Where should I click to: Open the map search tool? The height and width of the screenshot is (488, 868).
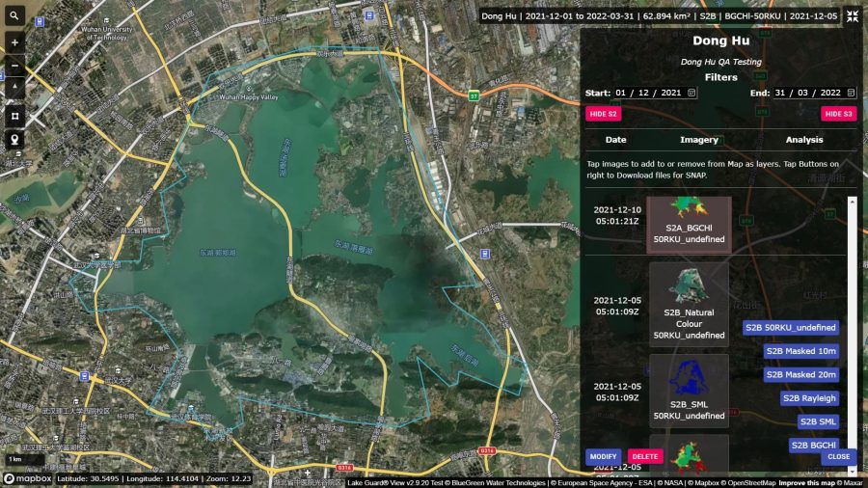coord(14,16)
